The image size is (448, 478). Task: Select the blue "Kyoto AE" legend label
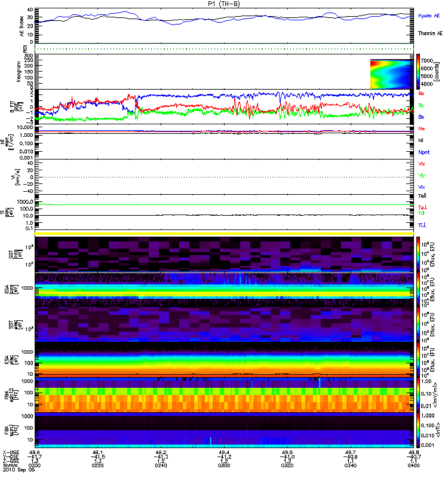click(429, 16)
